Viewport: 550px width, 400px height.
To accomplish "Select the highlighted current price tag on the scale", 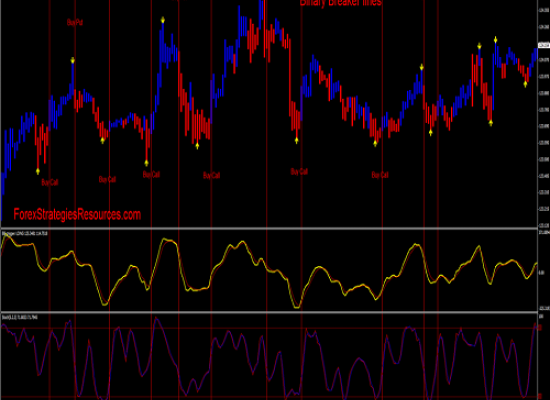I will [x=544, y=45].
